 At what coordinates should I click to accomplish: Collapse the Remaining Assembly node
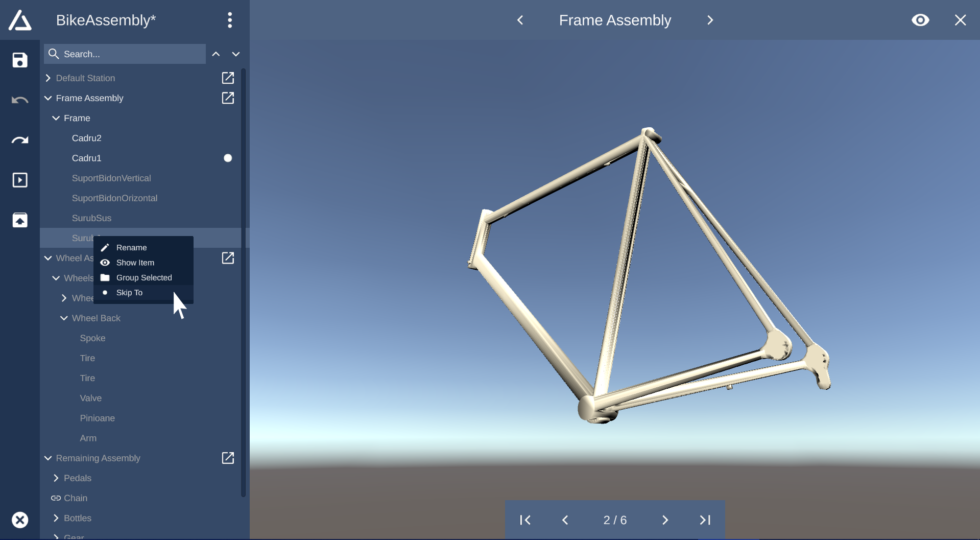tap(48, 458)
